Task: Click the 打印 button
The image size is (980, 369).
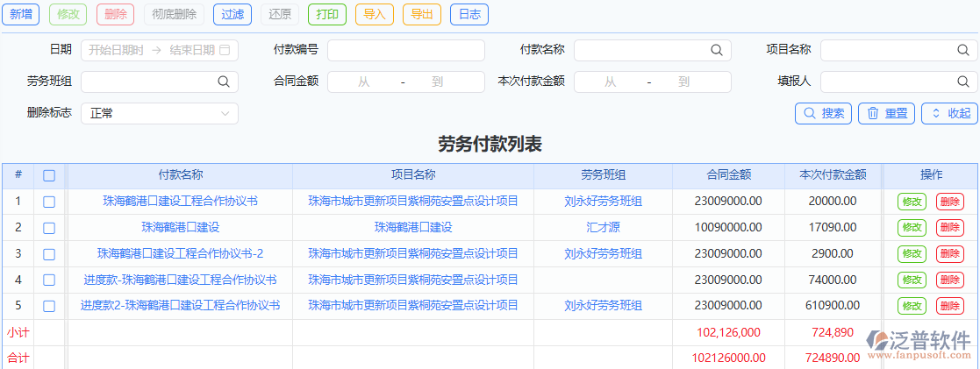Action: click(327, 15)
